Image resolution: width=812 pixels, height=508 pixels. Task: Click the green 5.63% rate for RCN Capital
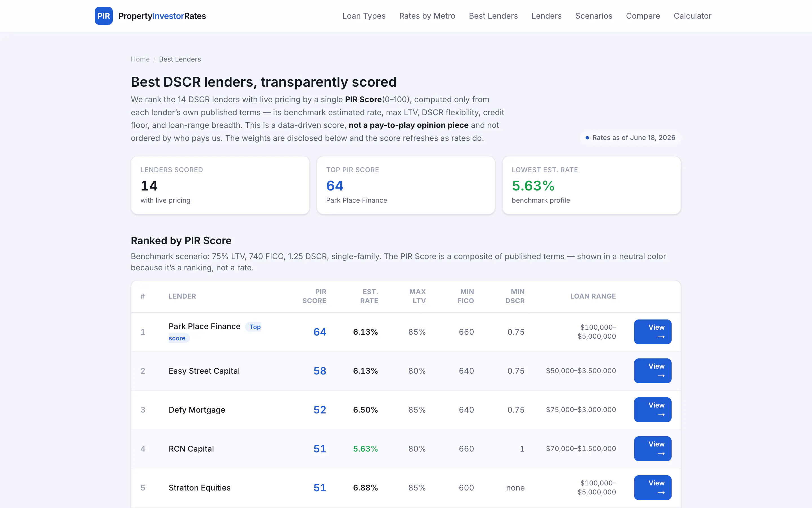pyautogui.click(x=365, y=448)
